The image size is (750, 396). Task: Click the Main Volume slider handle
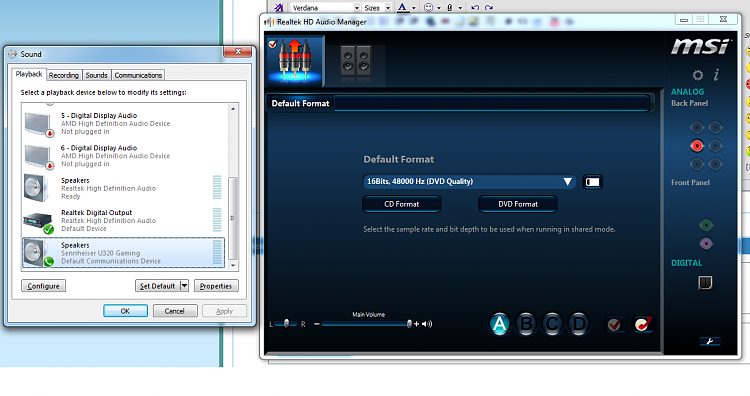tap(409, 324)
